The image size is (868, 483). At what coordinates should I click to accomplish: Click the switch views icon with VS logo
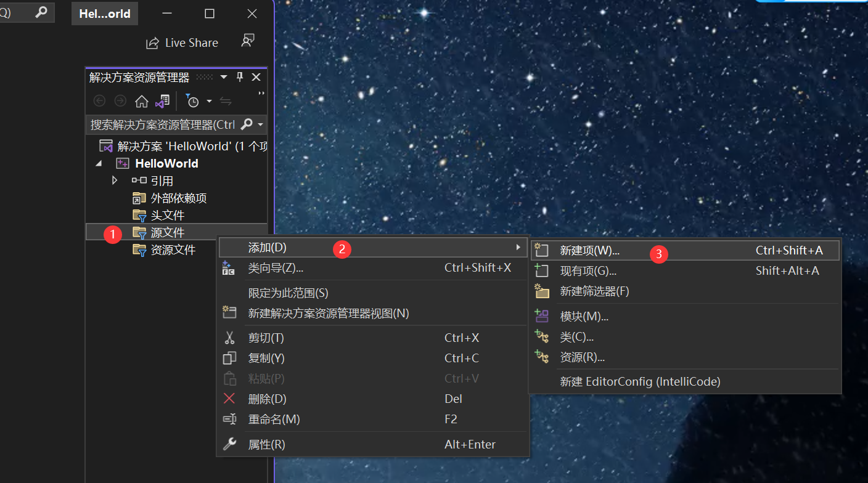point(162,101)
